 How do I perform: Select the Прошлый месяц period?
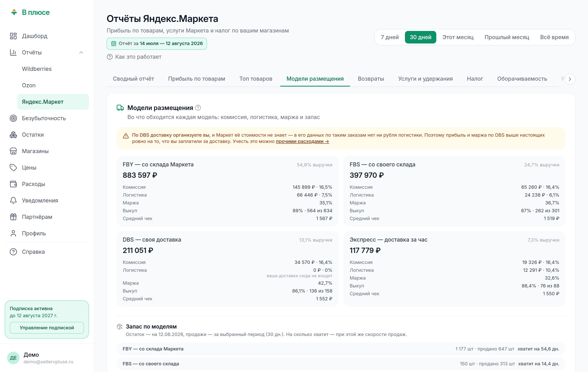coord(507,37)
